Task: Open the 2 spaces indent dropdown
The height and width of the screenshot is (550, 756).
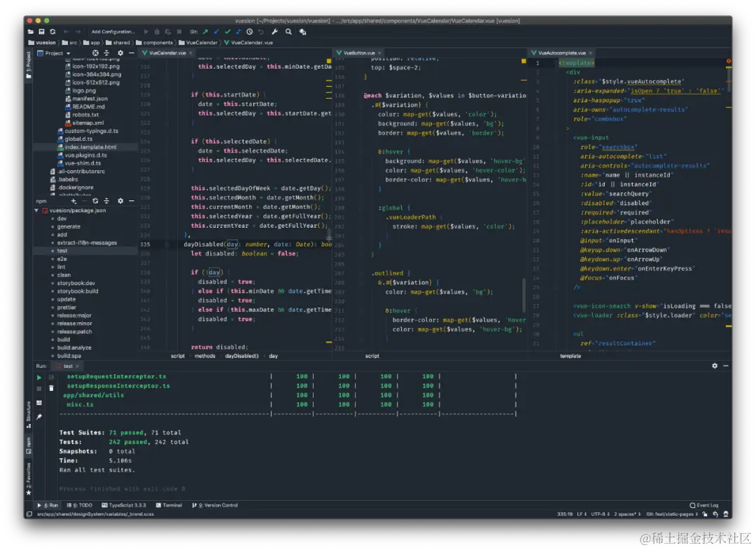Action: click(627, 514)
